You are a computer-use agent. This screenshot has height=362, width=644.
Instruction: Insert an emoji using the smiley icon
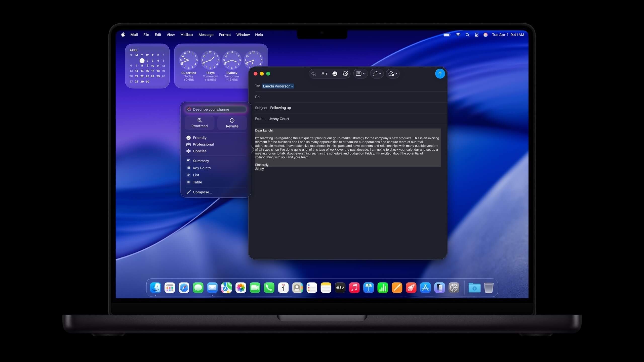point(335,73)
